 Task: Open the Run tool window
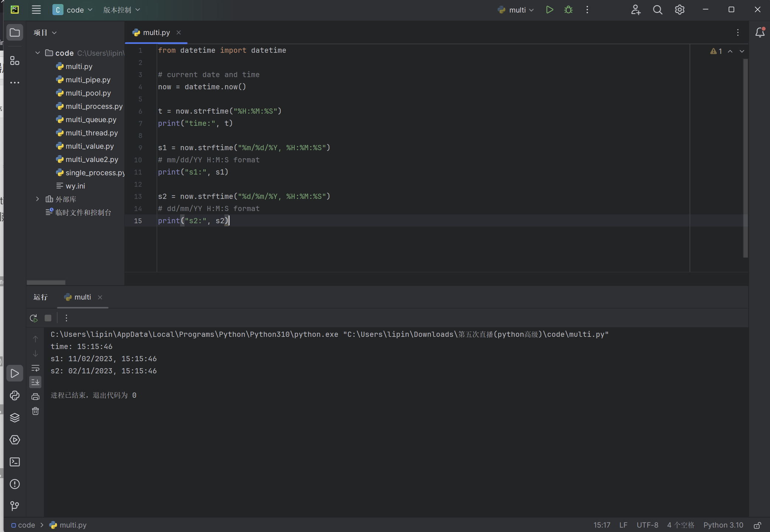pyautogui.click(x=15, y=373)
